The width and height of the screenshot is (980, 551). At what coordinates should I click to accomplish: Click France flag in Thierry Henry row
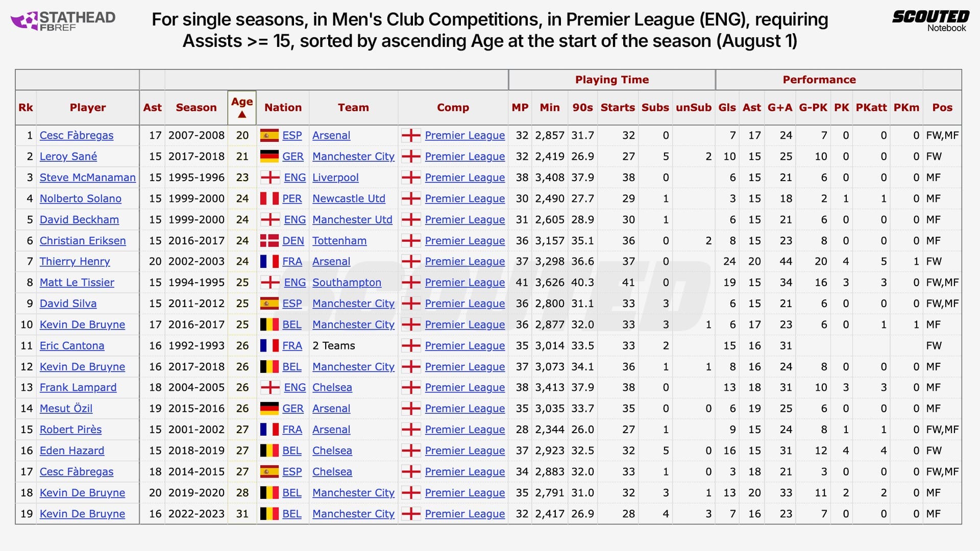269,262
